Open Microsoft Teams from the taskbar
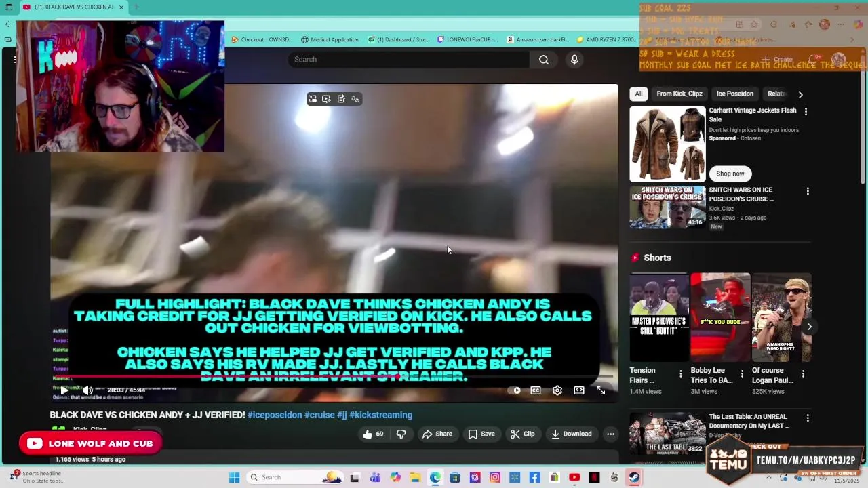The image size is (868, 488). point(375,477)
